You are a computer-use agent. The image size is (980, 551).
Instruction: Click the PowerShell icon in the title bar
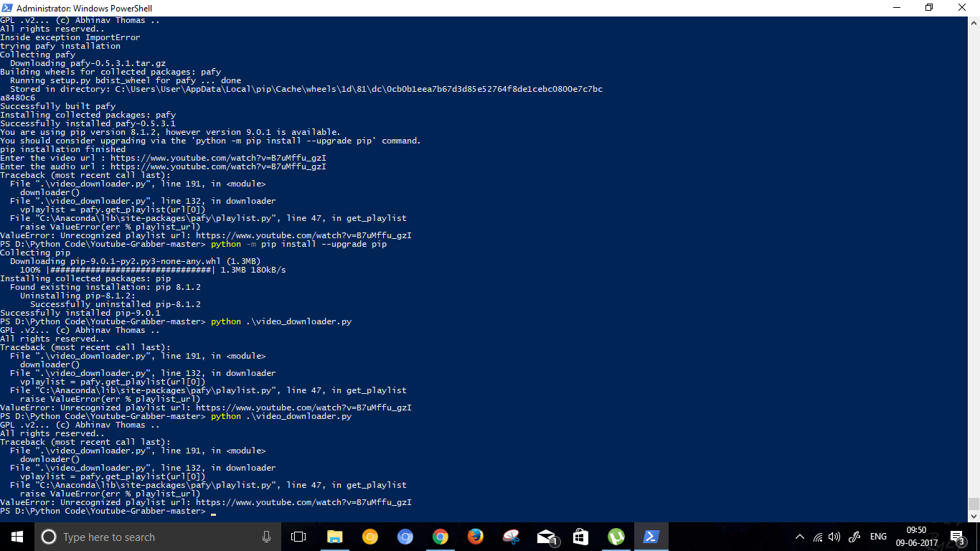[x=8, y=8]
